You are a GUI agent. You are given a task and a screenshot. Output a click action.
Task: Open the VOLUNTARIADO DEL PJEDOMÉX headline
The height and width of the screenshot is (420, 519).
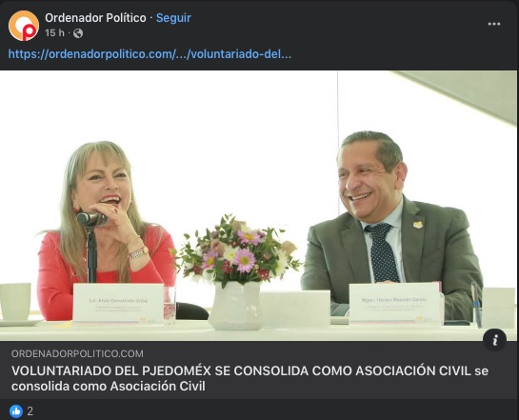[250, 378]
